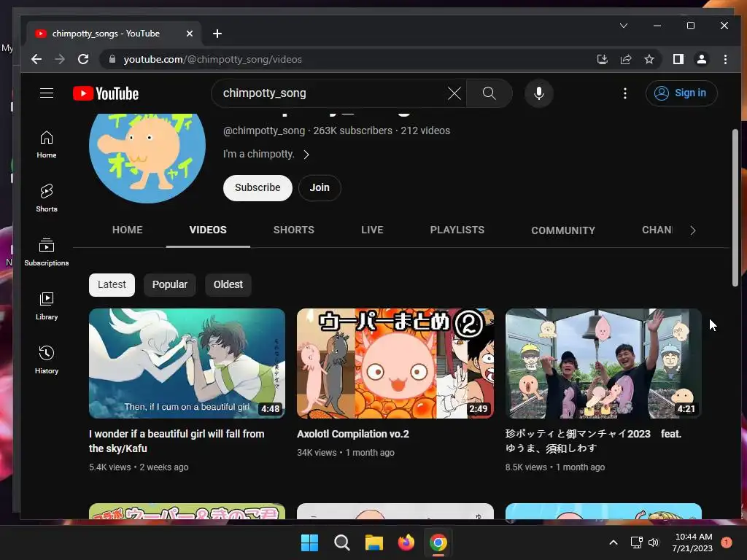Switch to the HOME channel tab
The image size is (747, 560).
(x=127, y=230)
